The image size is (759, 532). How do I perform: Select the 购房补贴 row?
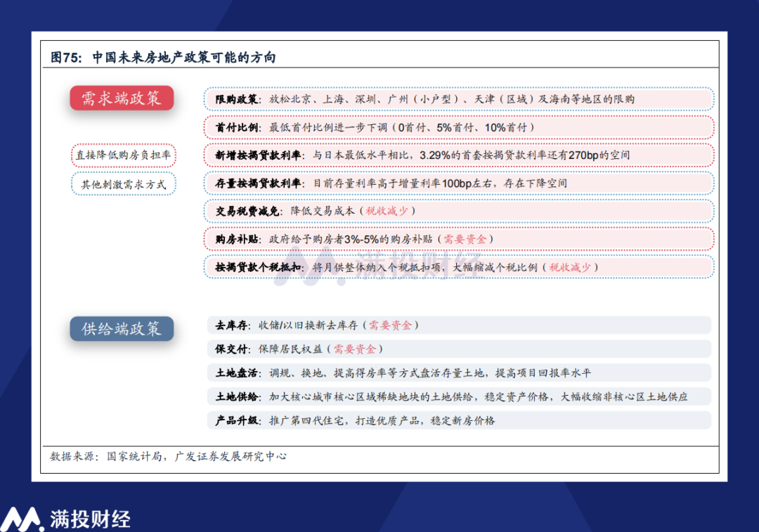click(458, 239)
